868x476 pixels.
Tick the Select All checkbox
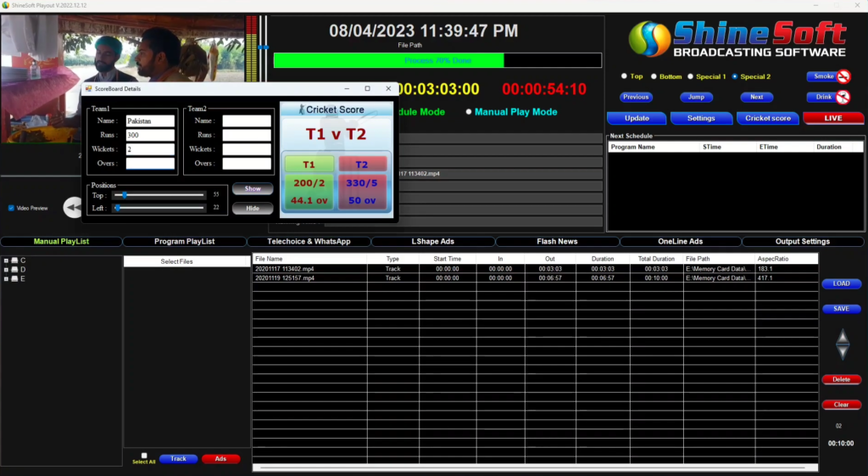(144, 456)
